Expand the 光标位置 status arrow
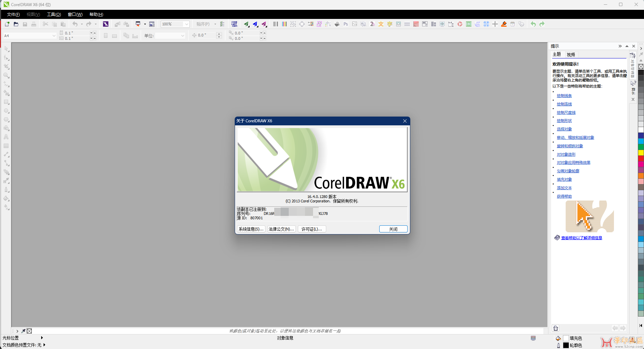The image size is (644, 349). [42, 338]
